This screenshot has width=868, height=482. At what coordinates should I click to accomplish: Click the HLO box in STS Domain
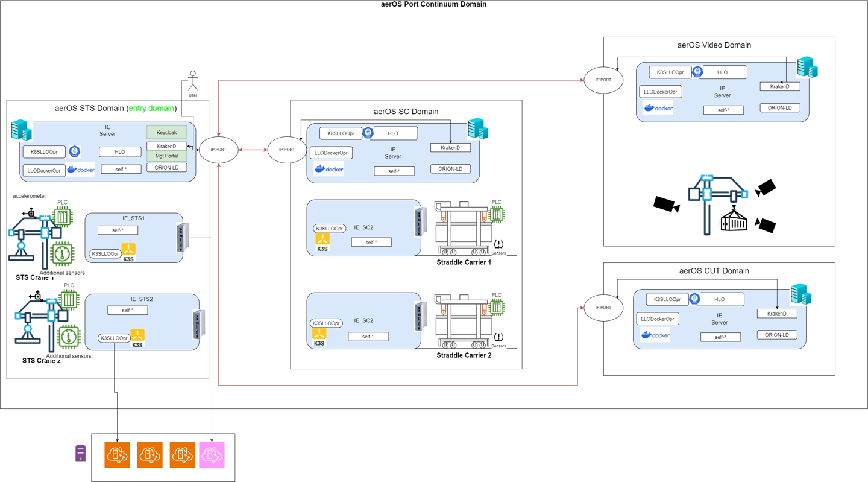pos(120,153)
